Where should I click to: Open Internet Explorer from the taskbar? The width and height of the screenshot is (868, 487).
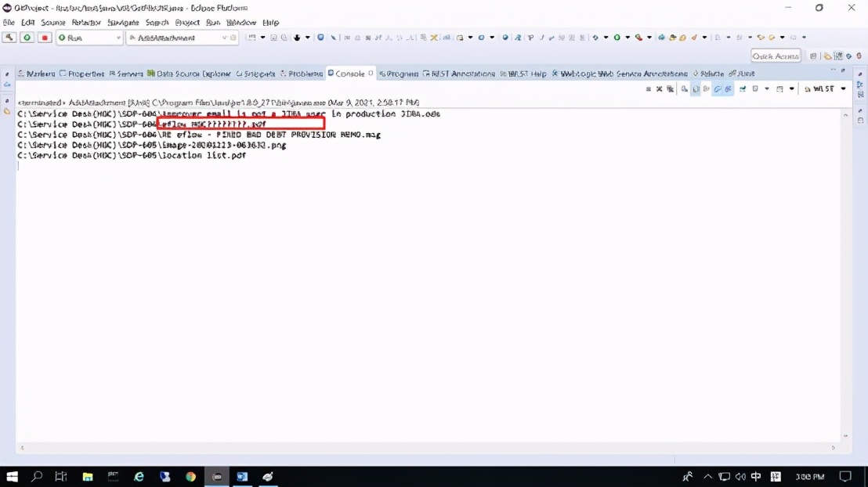139,477
